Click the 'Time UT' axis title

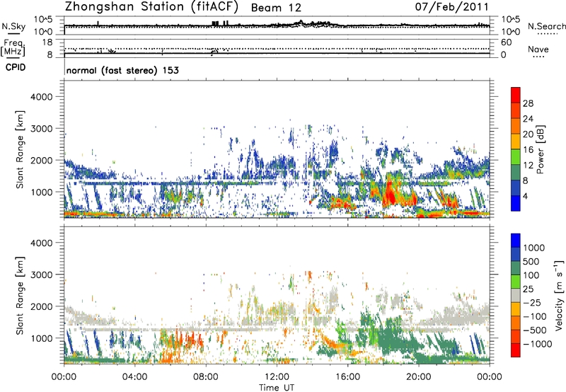[277, 388]
